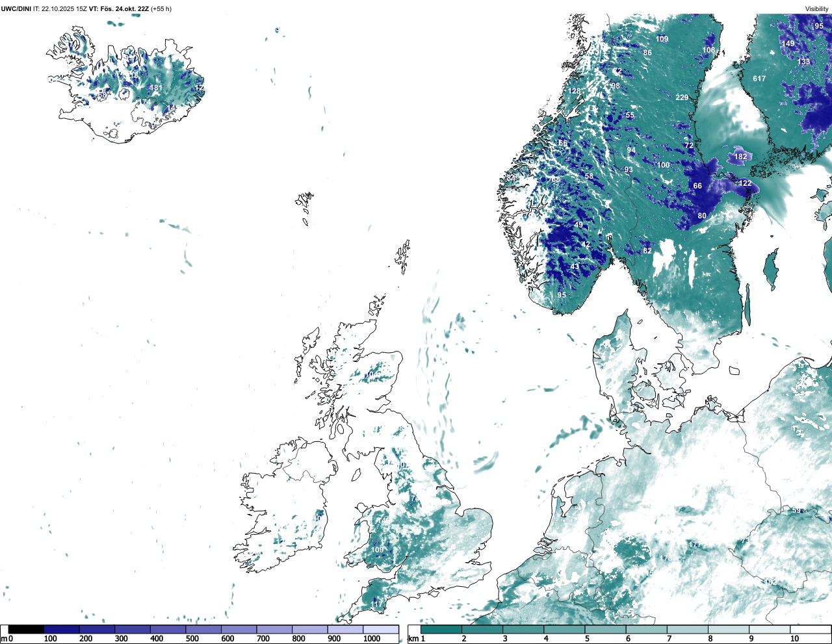The height and width of the screenshot is (644, 832).
Task: Click the "(+55 h)" forecast hour text
Action: click(161, 9)
